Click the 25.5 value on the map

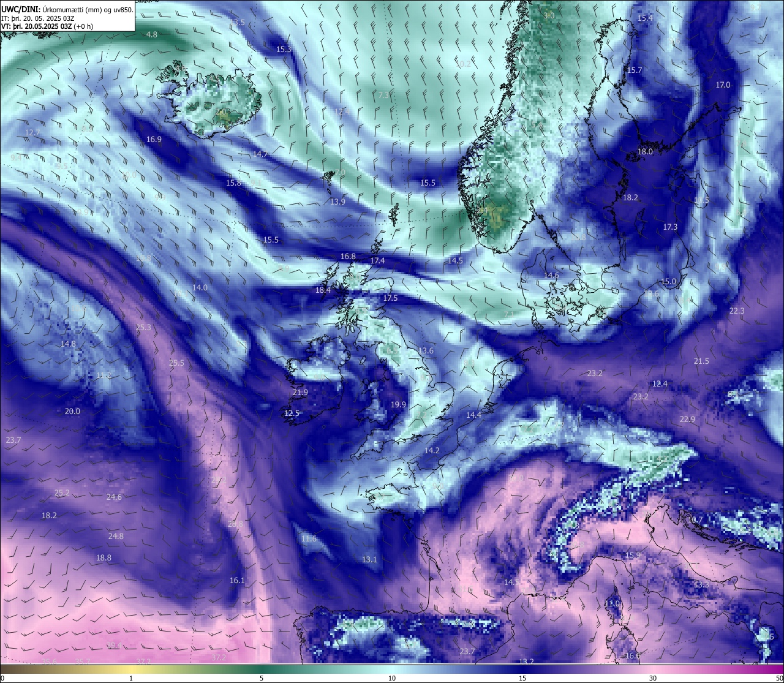point(176,363)
